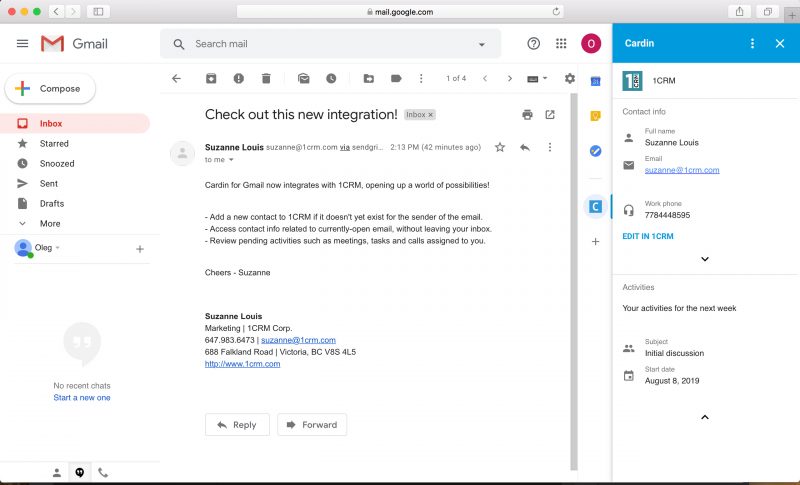The image size is (800, 485).
Task: Click the sender's avatar
Action: 182,153
